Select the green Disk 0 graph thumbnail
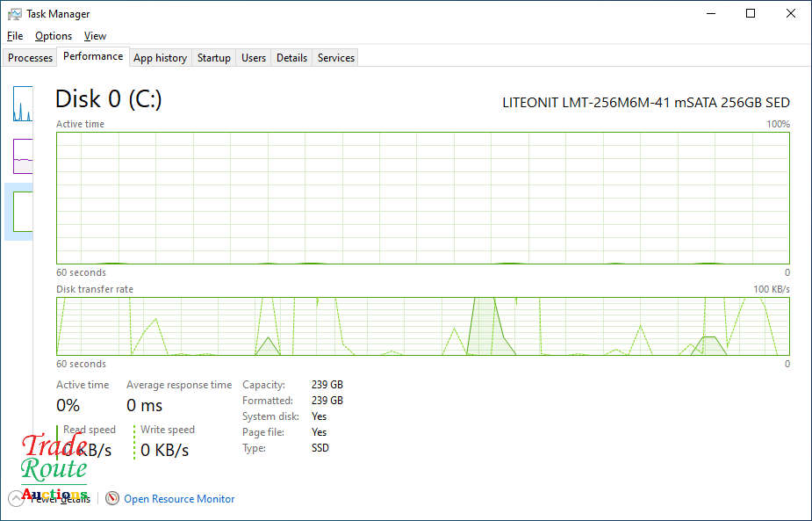The height and width of the screenshot is (521, 812). (x=23, y=211)
